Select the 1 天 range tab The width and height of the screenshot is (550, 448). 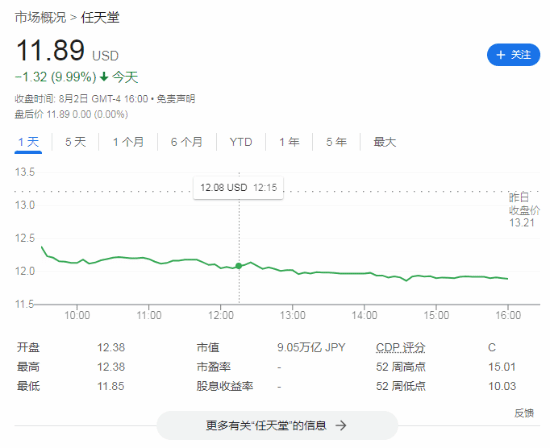click(28, 142)
